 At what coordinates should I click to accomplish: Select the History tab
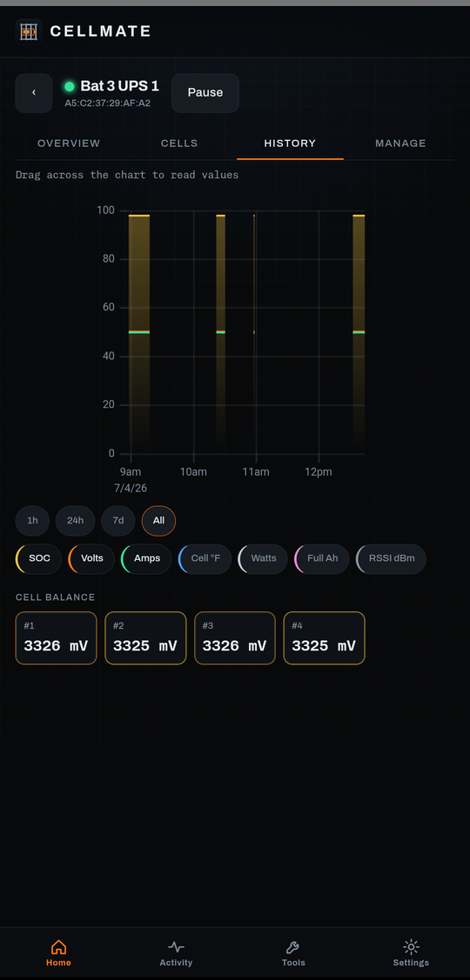click(290, 143)
